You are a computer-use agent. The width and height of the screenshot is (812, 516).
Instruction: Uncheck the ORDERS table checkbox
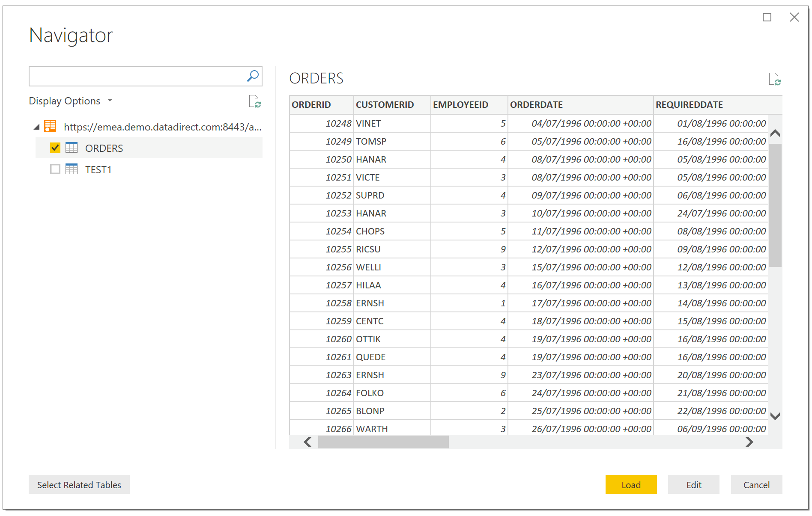pos(55,148)
